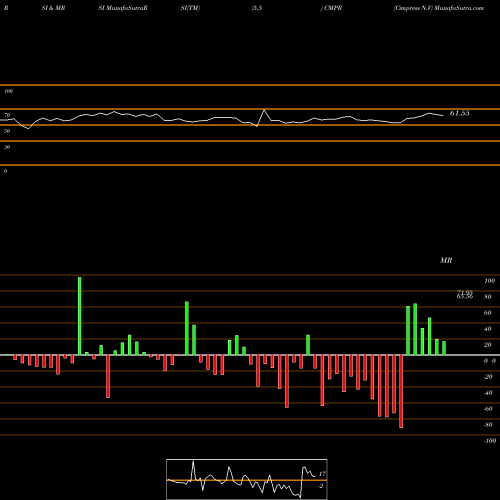Click the 'SI(TM)' header label
Image resolution: width=500 pixels, height=500 pixels.
tap(190, 8)
